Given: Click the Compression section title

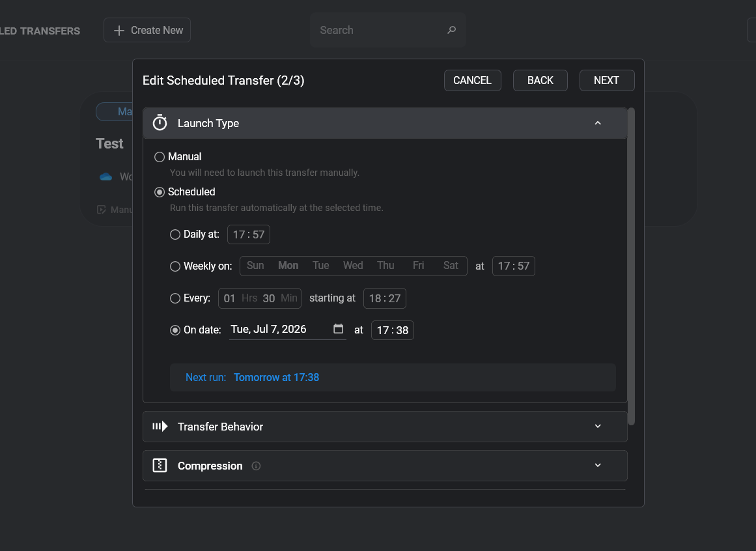Looking at the screenshot, I should pos(210,466).
